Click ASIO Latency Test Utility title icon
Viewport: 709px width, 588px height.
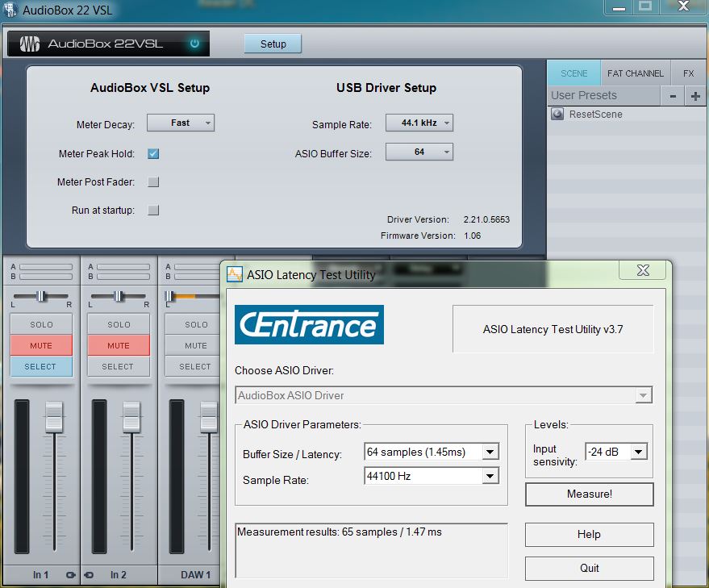[234, 274]
